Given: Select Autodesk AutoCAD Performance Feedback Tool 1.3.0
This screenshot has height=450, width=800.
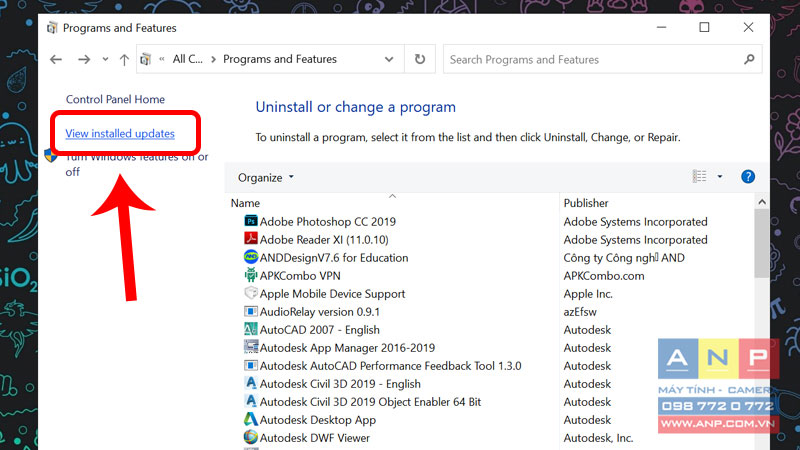Looking at the screenshot, I should pyautogui.click(x=390, y=366).
